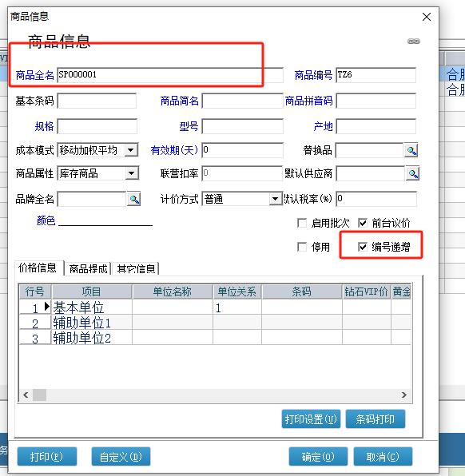Screen dimensions: 465x476
Task: Open the 其它信息 tab
Action: click(x=136, y=268)
